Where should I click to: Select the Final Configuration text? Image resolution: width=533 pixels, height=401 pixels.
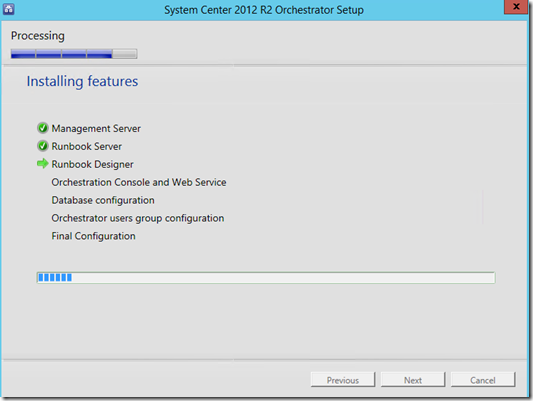point(93,236)
